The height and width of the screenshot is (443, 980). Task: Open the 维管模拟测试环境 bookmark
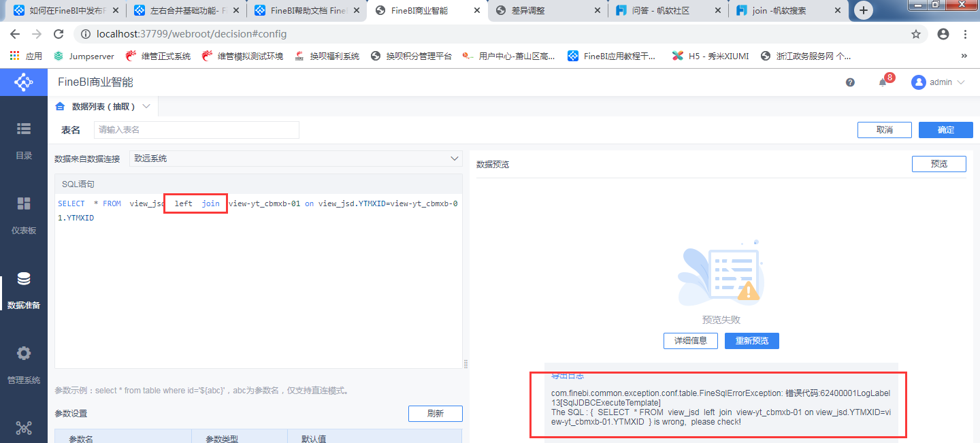click(x=242, y=56)
